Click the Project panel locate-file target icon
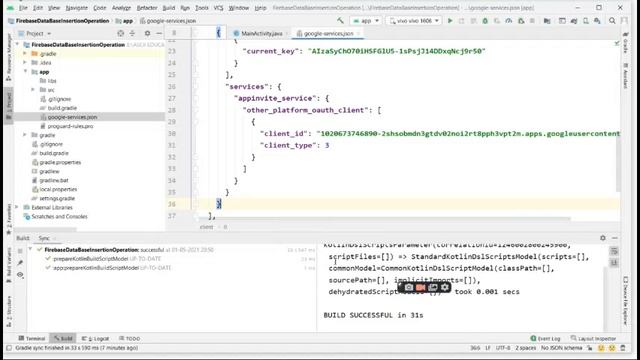This screenshot has height=360, width=640. click(120, 33)
